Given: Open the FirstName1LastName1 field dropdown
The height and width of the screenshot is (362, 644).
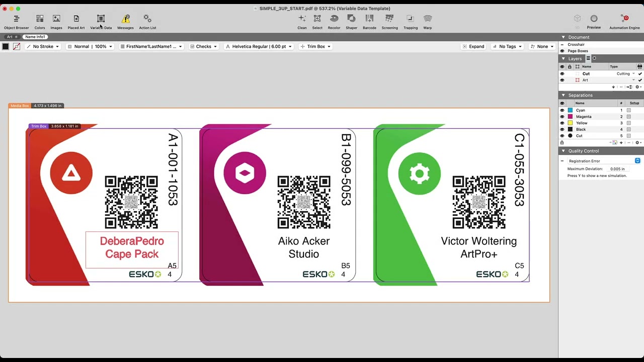Looking at the screenshot, I should [151, 46].
